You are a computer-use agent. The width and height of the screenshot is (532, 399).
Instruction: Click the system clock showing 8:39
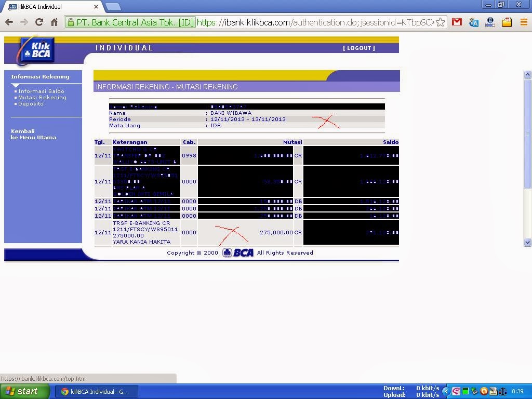point(517,392)
